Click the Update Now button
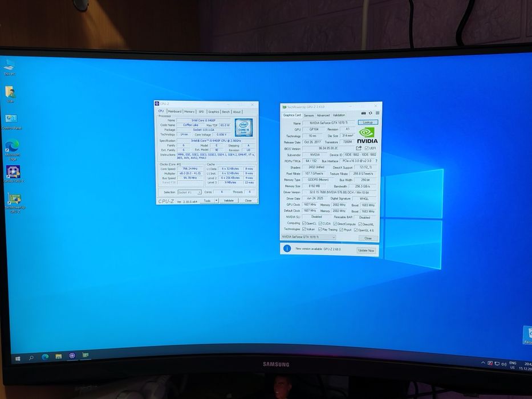 click(x=366, y=250)
